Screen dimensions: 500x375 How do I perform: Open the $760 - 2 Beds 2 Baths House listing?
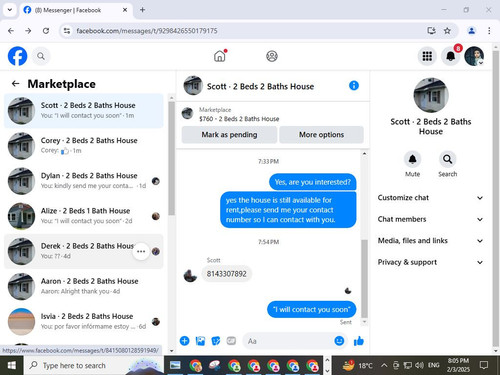click(x=239, y=119)
